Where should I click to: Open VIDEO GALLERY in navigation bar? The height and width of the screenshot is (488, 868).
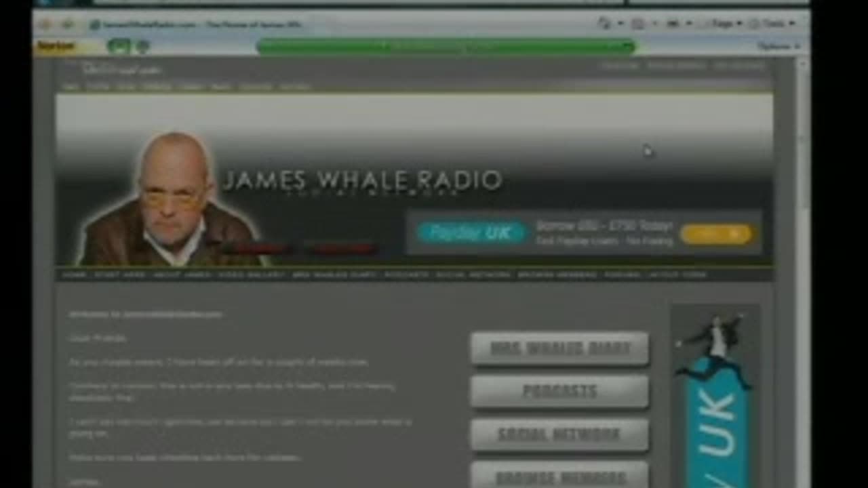(251, 274)
